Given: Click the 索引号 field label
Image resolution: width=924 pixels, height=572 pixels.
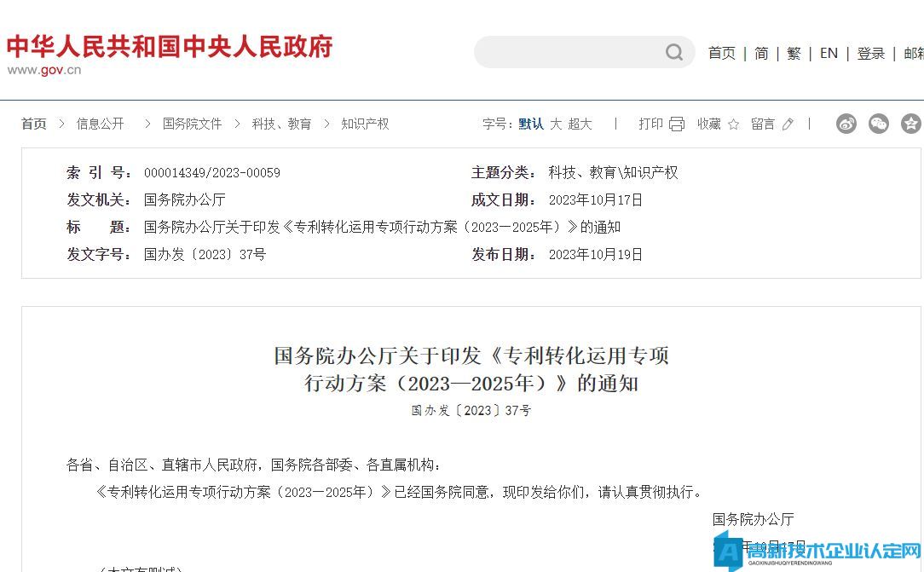Looking at the screenshot, I should (x=98, y=172).
